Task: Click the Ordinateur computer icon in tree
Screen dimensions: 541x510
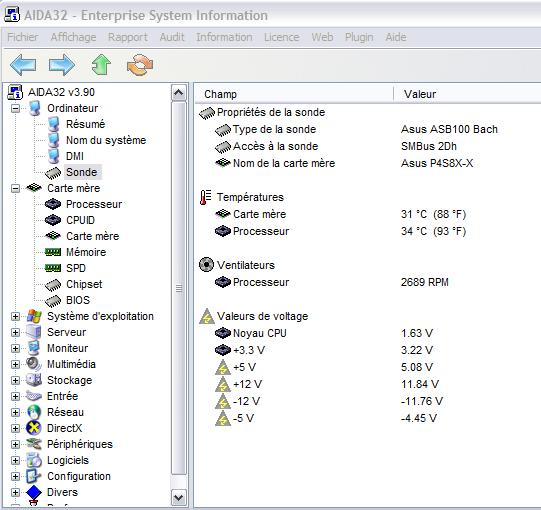Action: 35,108
